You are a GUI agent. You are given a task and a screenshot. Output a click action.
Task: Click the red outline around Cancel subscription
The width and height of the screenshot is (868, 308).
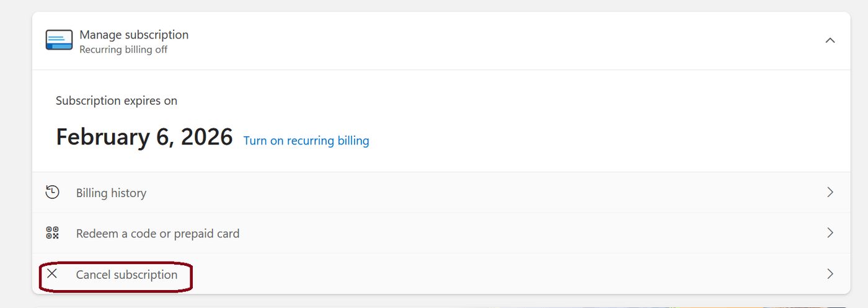191,277
